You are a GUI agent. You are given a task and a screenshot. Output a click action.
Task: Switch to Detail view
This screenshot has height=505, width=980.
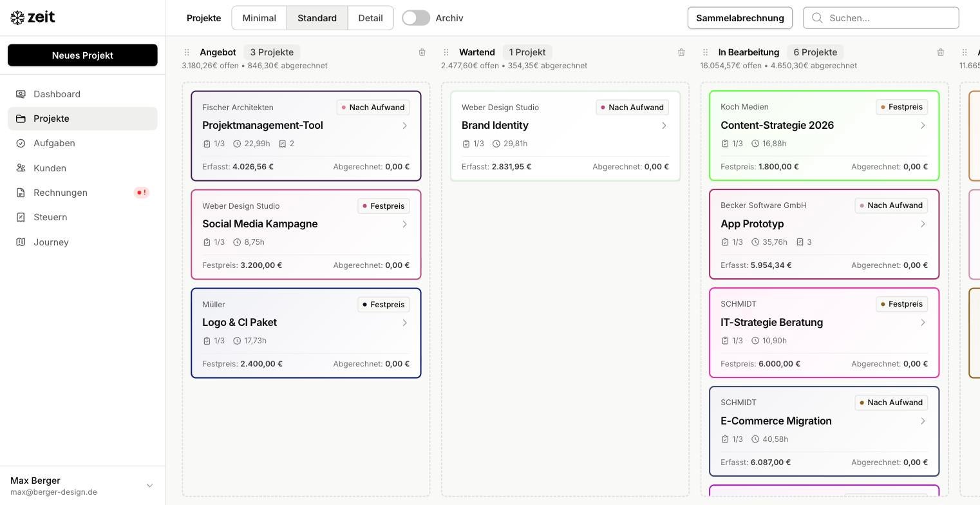point(370,18)
